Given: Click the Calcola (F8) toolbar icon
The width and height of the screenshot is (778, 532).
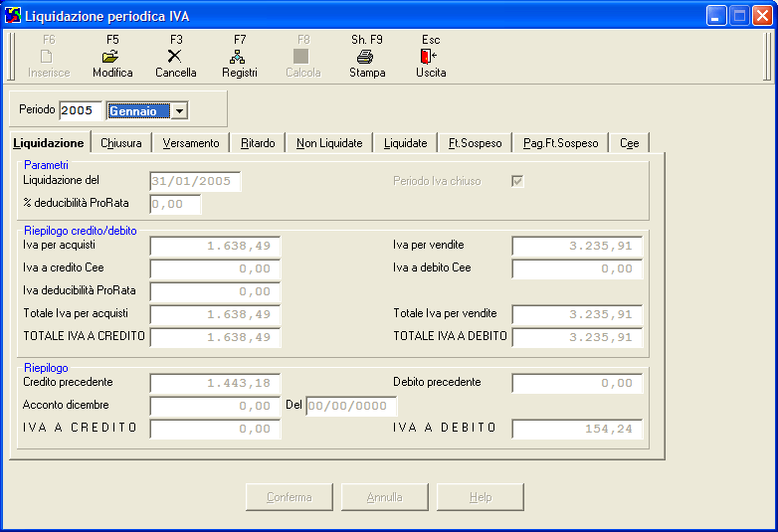Looking at the screenshot, I should click(x=301, y=57).
